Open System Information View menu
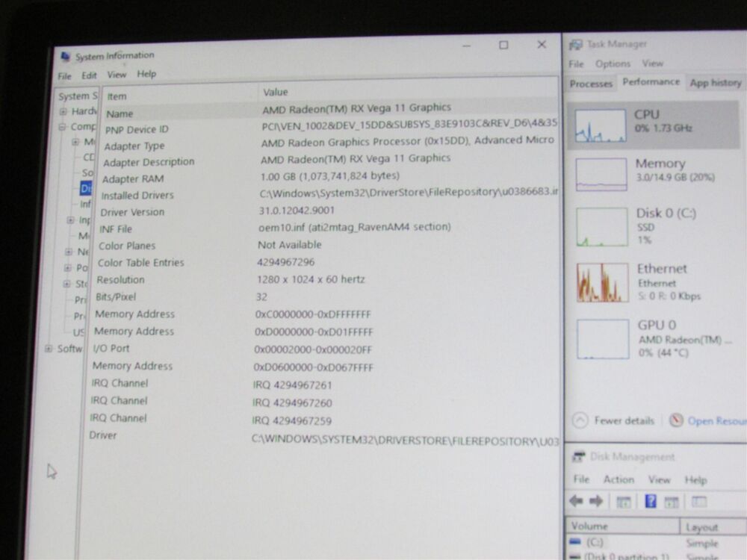This screenshot has width=747, height=560. tap(117, 75)
